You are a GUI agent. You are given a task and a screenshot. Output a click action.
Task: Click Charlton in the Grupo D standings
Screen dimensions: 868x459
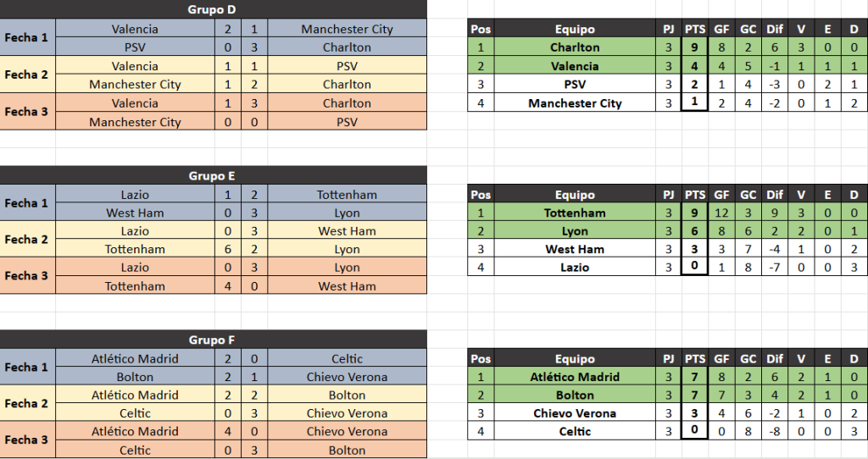pos(575,47)
